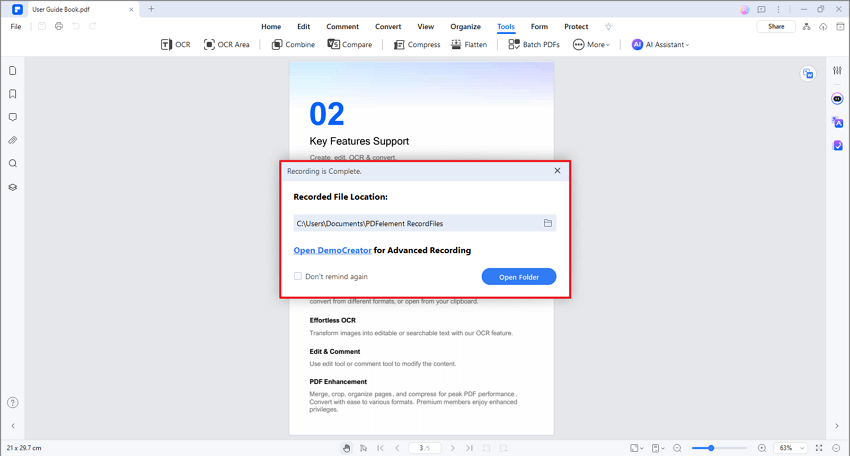Open the Combine PDFs tool
Viewport: 850px width, 456px height.
(x=293, y=44)
